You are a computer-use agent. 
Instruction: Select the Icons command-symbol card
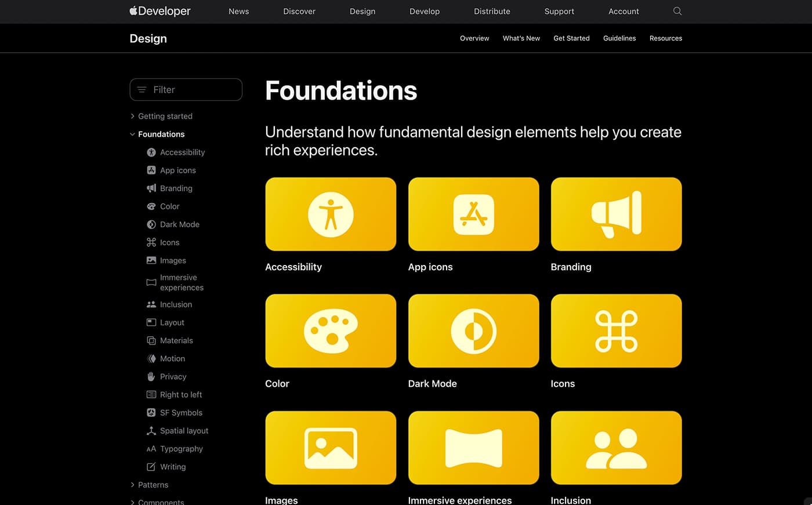[x=616, y=330]
